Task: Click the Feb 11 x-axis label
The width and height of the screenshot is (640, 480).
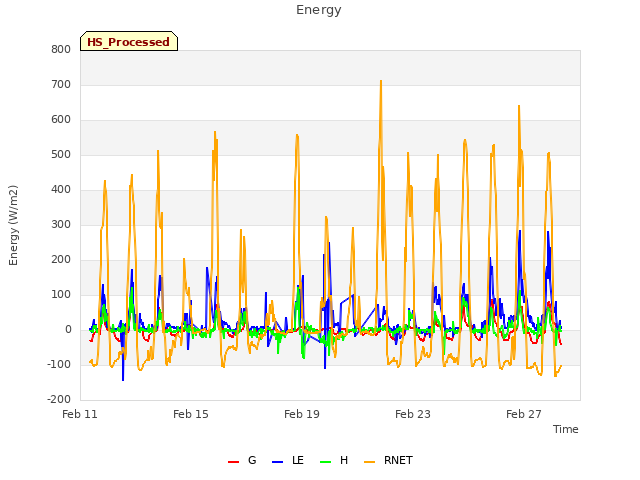Action: [x=80, y=414]
